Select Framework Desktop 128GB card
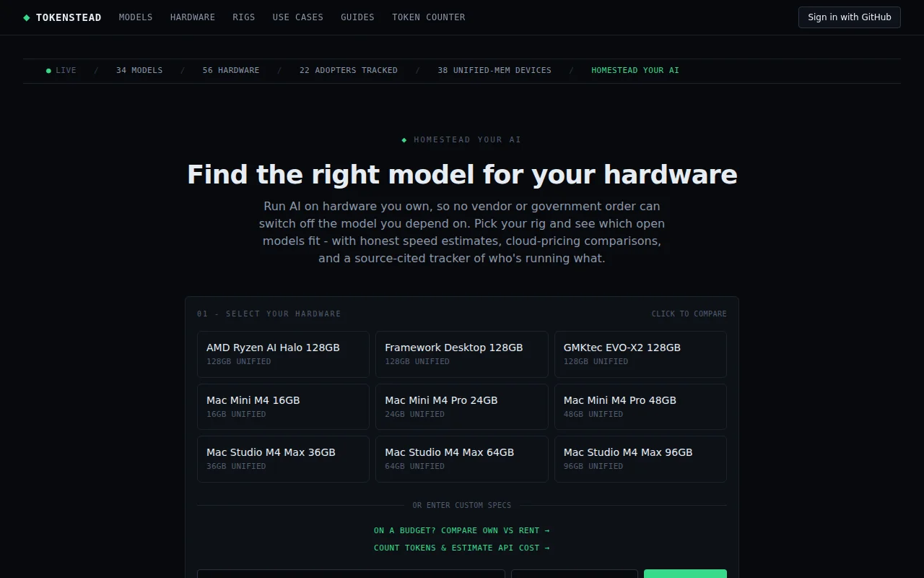 (x=462, y=354)
